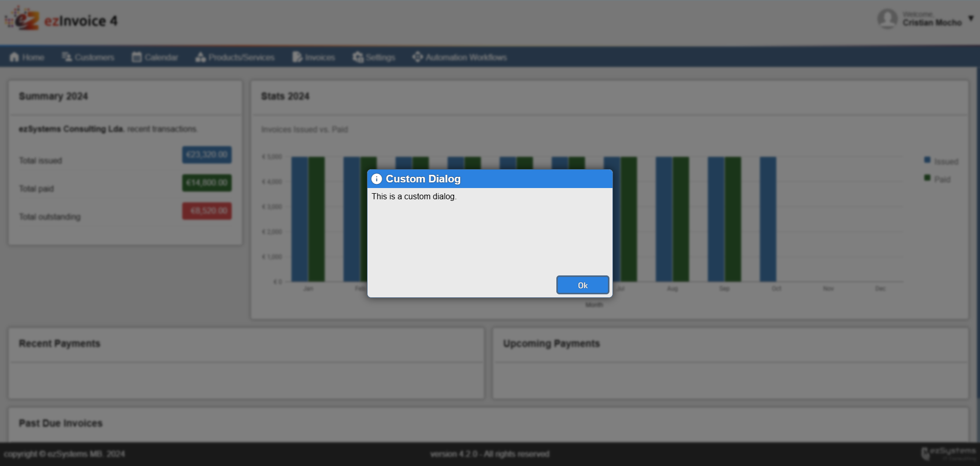980x466 pixels.
Task: Click the Stats 2024 heading
Action: [285, 97]
